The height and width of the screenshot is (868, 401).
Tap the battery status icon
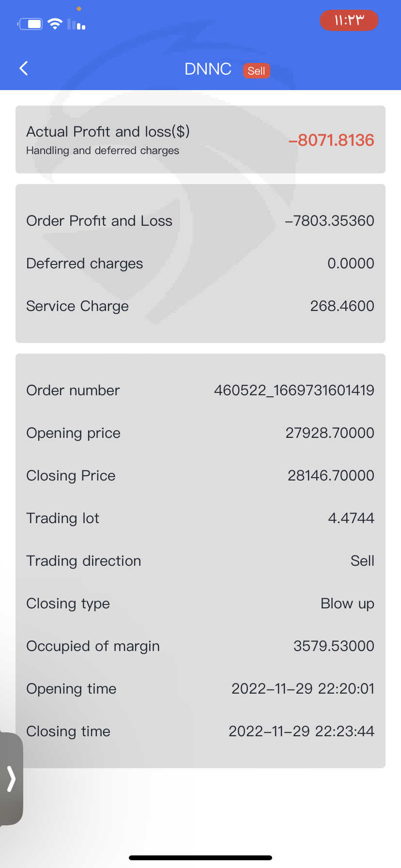(x=31, y=24)
